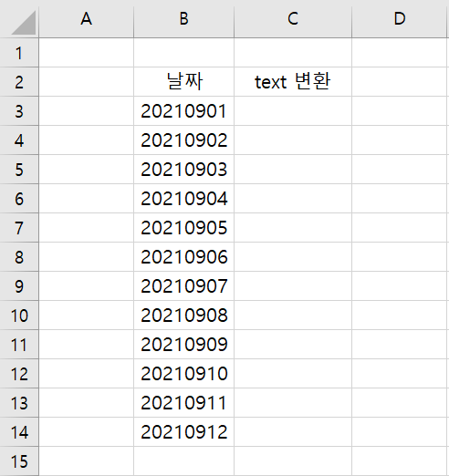
Task: Select column A header
Action: click(87, 19)
